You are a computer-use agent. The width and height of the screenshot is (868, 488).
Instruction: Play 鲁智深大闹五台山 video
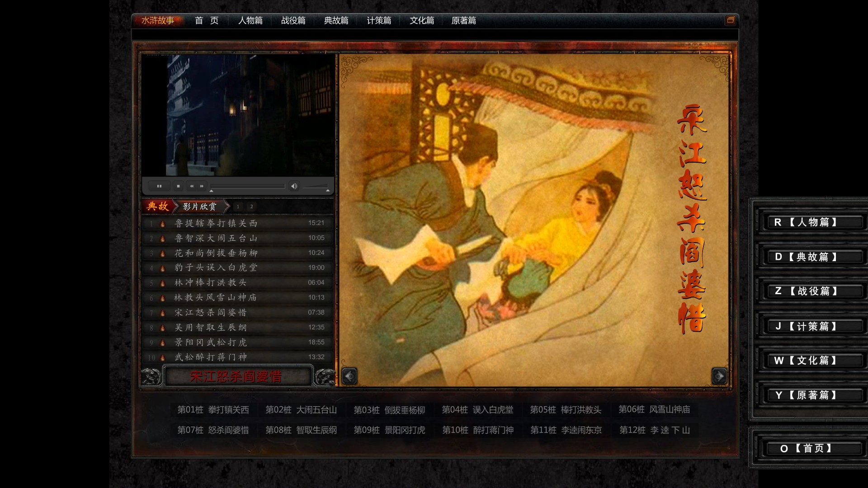[238, 238]
